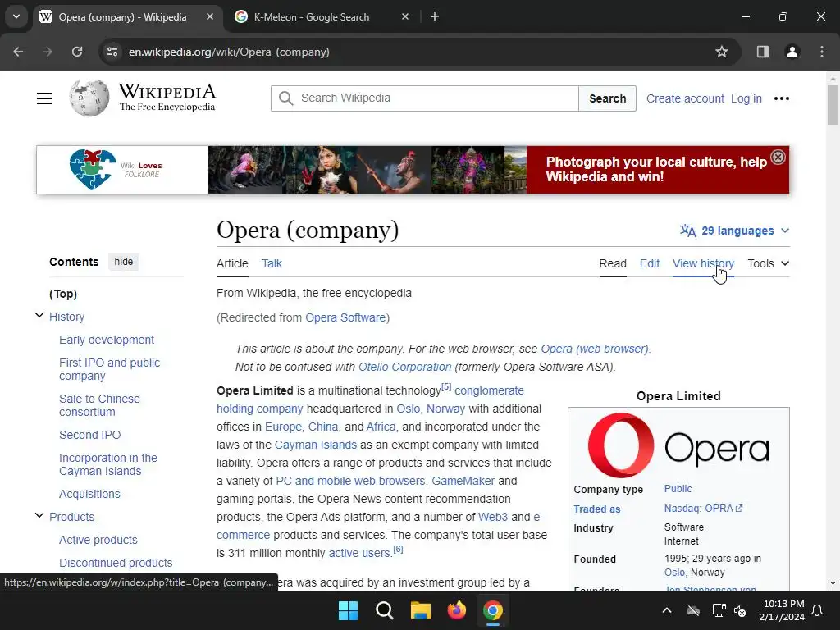Screen dimensions: 840x630
Task: Reload the page with the refresh icon
Action: [77, 52]
